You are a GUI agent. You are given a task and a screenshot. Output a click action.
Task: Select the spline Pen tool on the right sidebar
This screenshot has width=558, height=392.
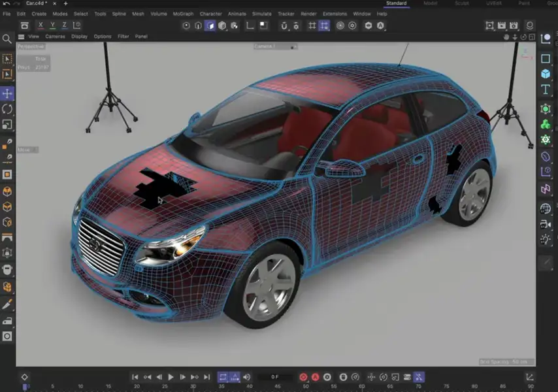[x=546, y=41]
